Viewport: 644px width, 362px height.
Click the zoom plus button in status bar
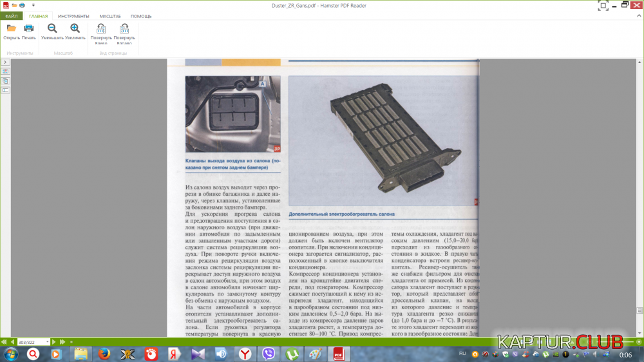(638, 341)
